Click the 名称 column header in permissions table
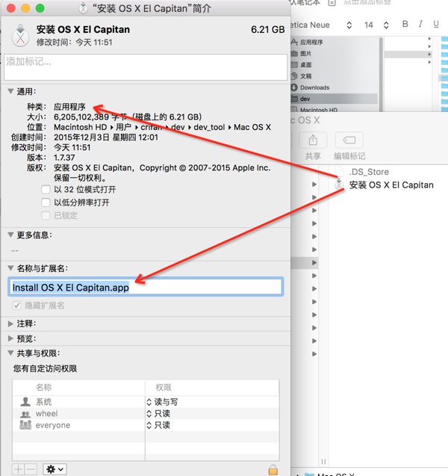 point(43,387)
